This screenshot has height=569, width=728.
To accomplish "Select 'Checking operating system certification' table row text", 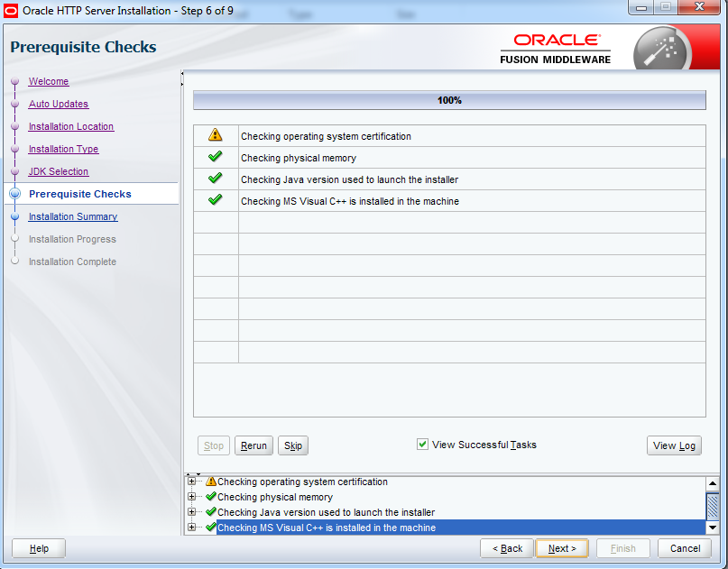I will click(x=326, y=136).
